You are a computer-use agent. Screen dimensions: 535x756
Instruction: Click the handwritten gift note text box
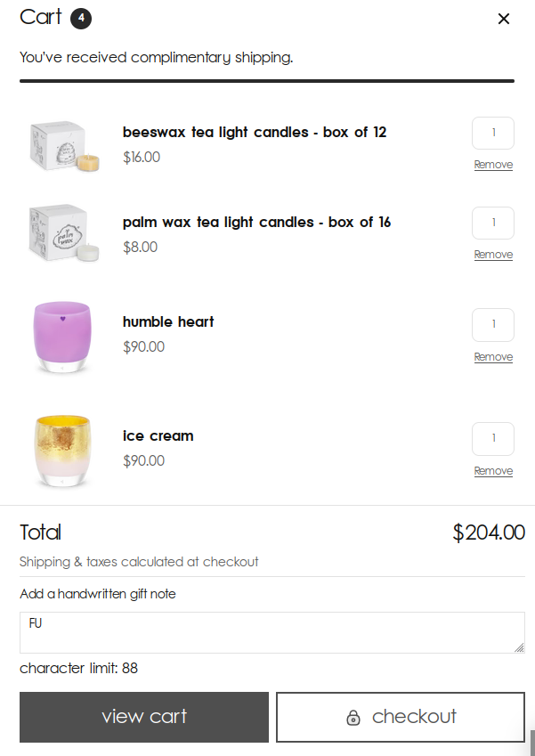pos(272,632)
